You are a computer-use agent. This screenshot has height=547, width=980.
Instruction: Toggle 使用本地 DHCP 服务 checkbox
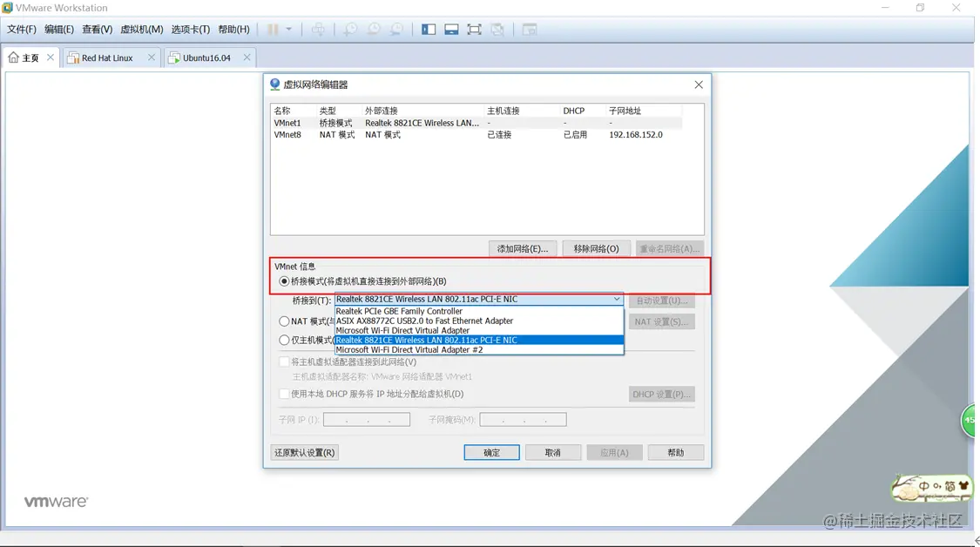284,394
